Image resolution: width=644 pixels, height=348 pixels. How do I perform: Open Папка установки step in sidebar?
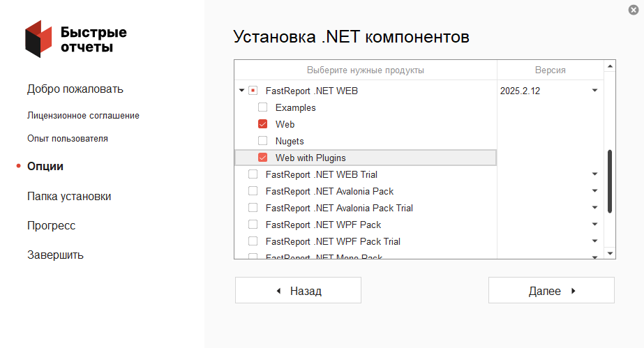69,197
